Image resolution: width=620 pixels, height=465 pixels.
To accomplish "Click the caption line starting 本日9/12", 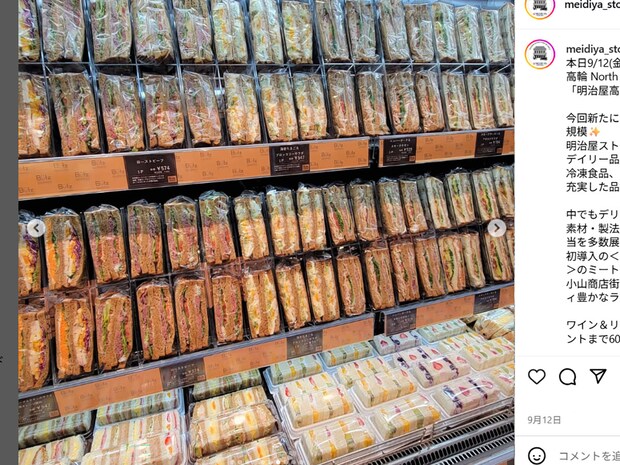I will (x=592, y=62).
